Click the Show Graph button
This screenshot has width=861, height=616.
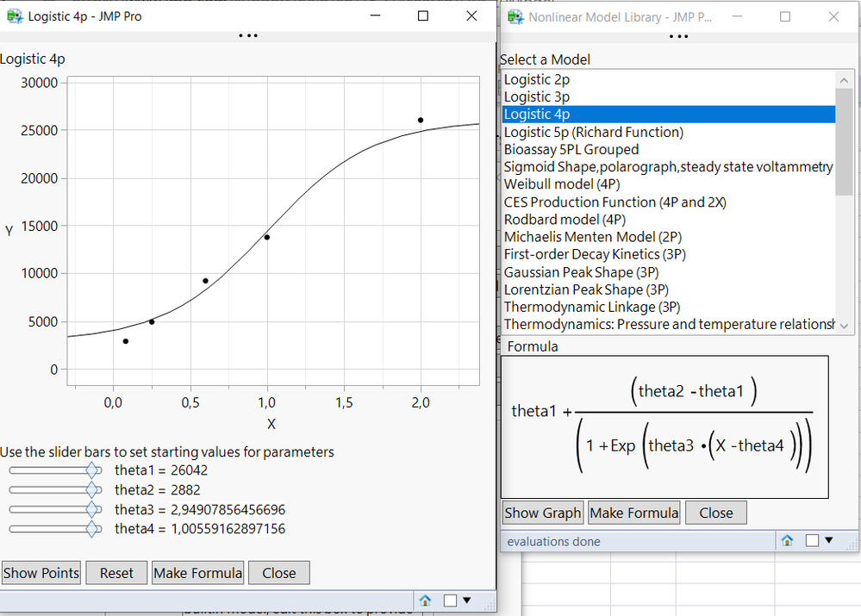(x=542, y=513)
